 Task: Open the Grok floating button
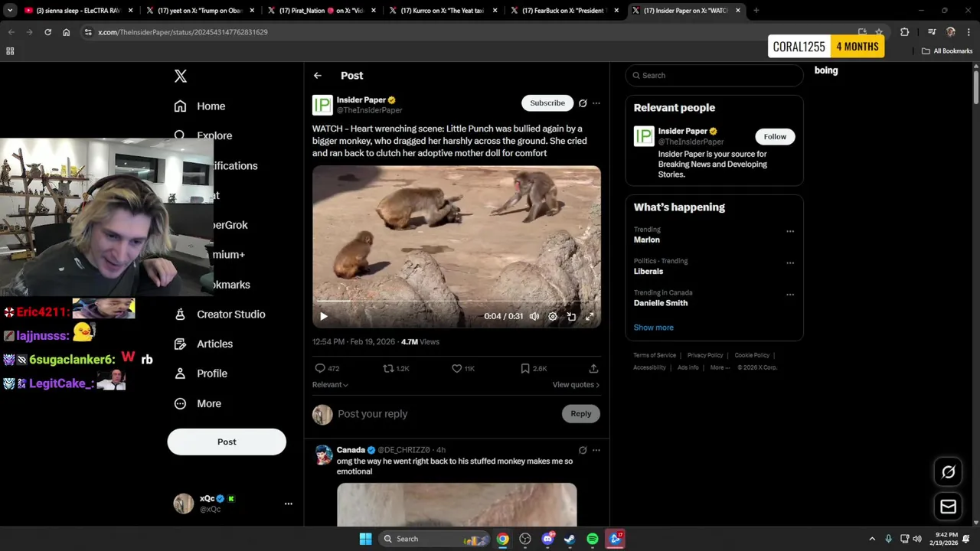point(948,472)
